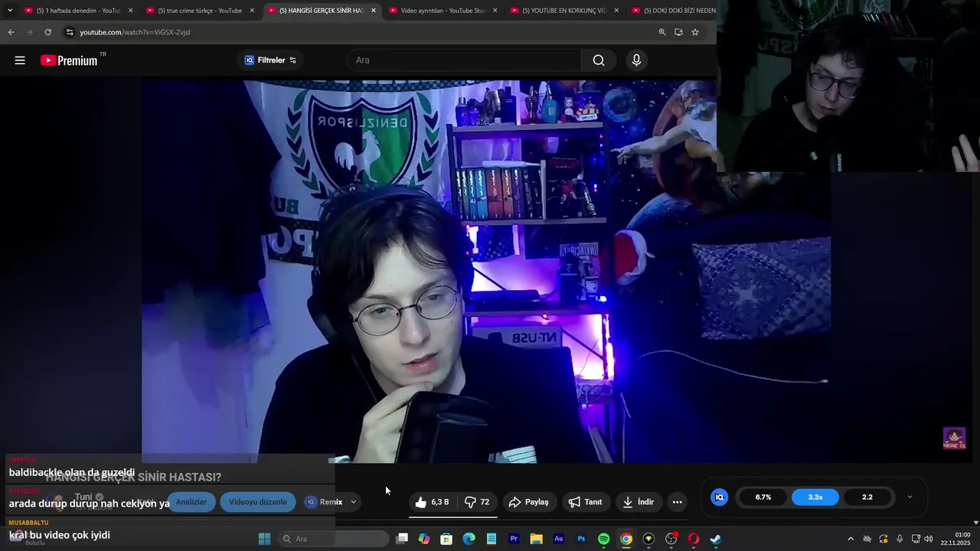The height and width of the screenshot is (551, 980).
Task: Bookmark this page with star icon
Action: click(x=695, y=32)
